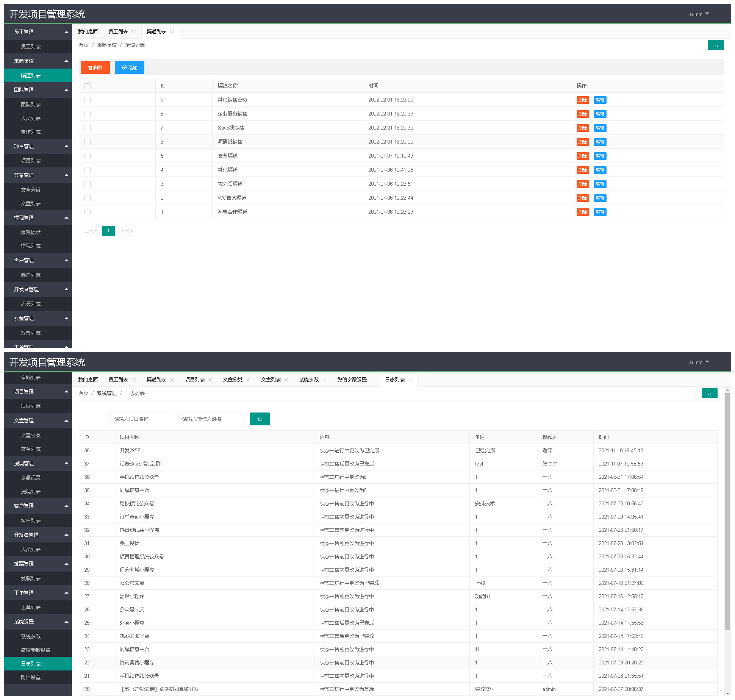Switch to the 微信参数设置 tab
This screenshot has width=735, height=700.
pyautogui.click(x=352, y=380)
